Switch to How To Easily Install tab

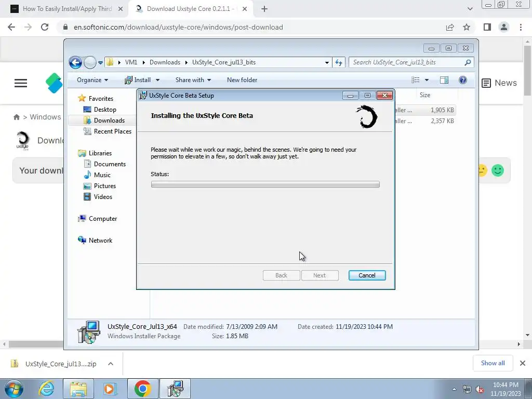(67, 9)
